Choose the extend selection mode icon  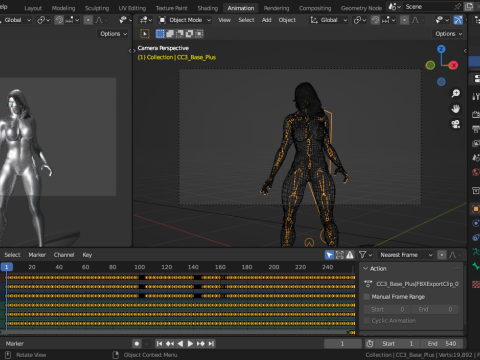point(170,34)
